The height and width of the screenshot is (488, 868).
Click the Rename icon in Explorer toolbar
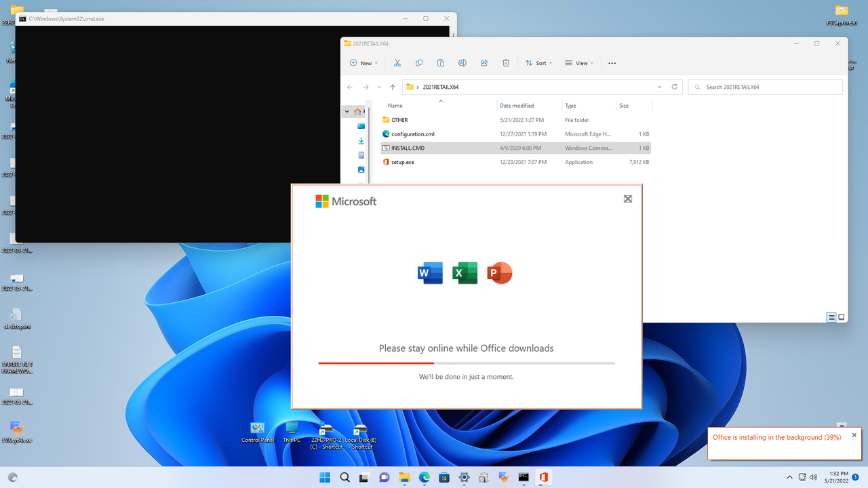(462, 63)
